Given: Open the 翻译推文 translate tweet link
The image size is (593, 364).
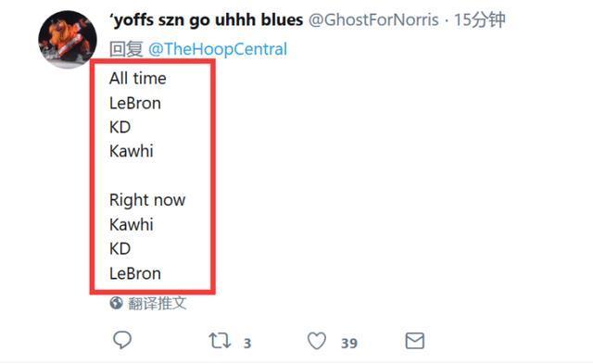Looking at the screenshot, I should point(158,303).
